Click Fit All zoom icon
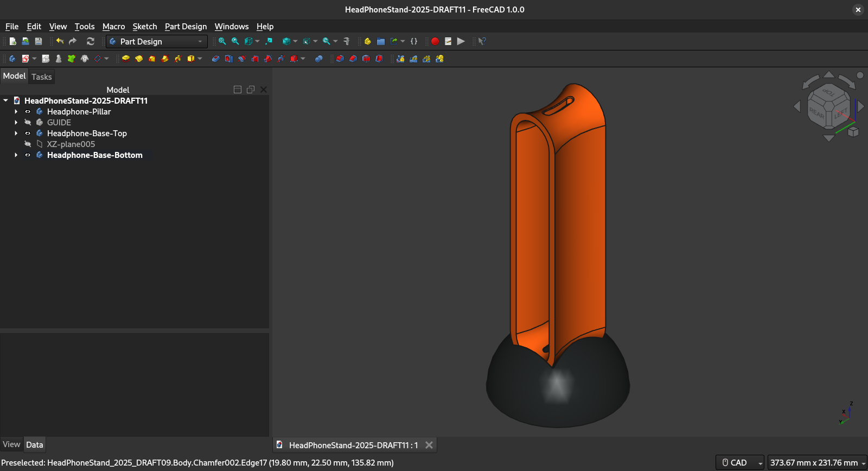The width and height of the screenshot is (868, 471). [x=222, y=41]
